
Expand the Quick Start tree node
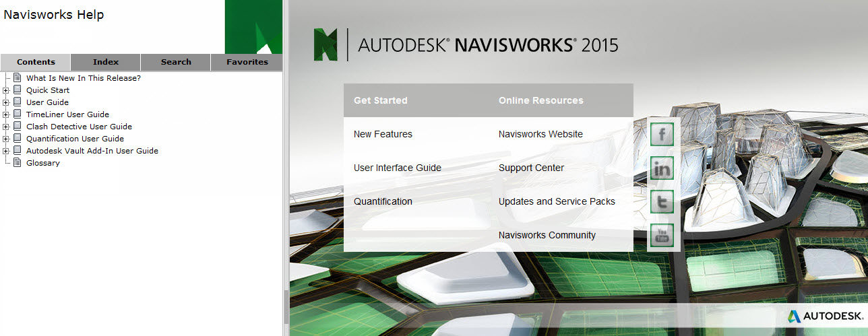coord(6,90)
